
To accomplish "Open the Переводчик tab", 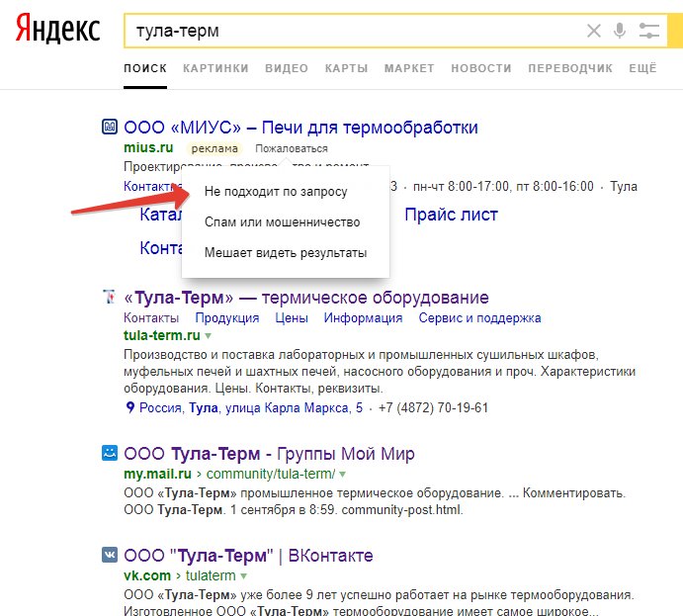I will [x=570, y=68].
